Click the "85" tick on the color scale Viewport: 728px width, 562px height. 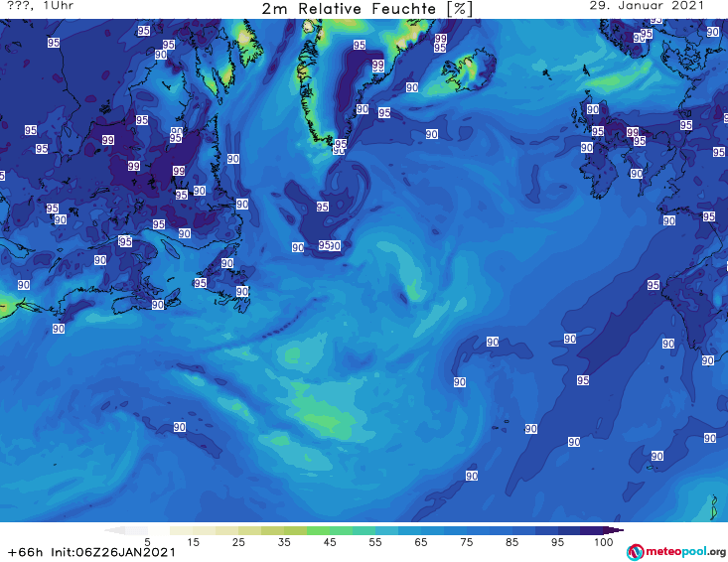tap(511, 542)
